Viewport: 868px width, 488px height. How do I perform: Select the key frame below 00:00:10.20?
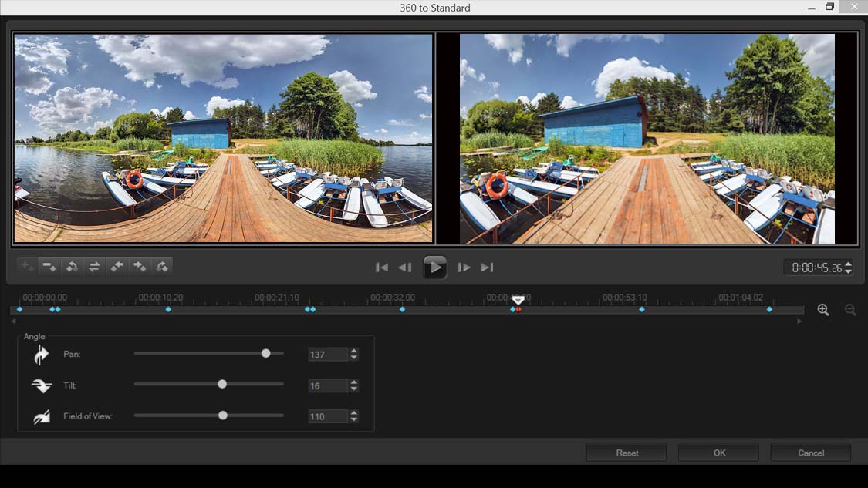coord(168,309)
